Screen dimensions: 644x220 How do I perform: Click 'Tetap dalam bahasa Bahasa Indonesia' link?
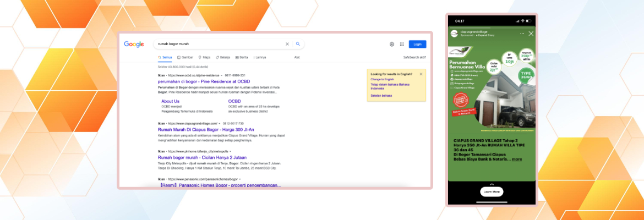[390, 86]
